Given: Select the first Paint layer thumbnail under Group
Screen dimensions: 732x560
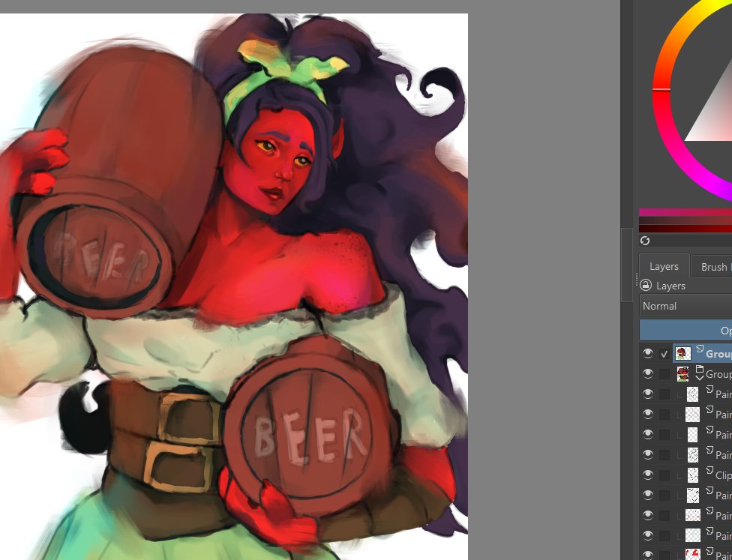Looking at the screenshot, I should pyautogui.click(x=693, y=394).
